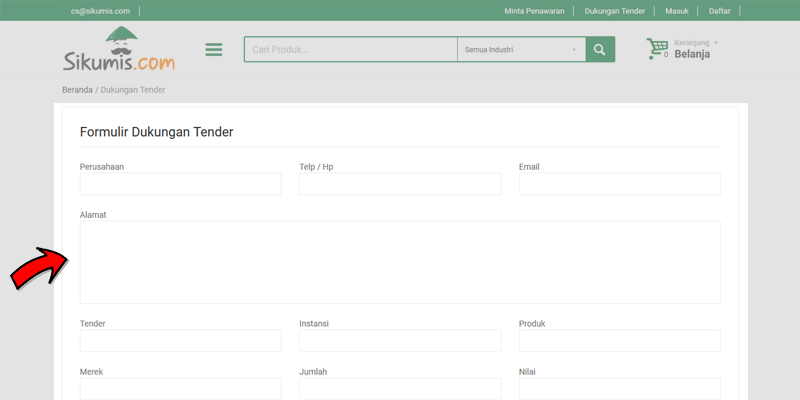Click the Sikumis.com logo
The width and height of the screenshot is (800, 400).
click(119, 49)
